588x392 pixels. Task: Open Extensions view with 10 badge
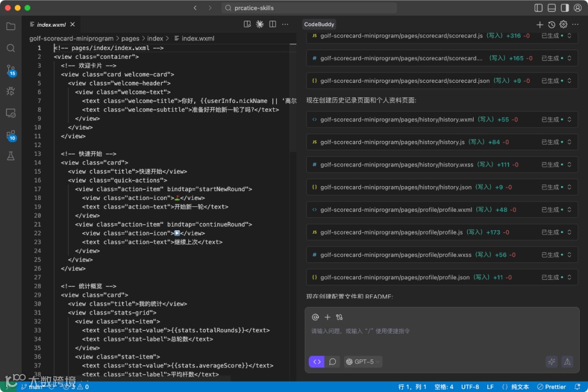[x=11, y=136]
